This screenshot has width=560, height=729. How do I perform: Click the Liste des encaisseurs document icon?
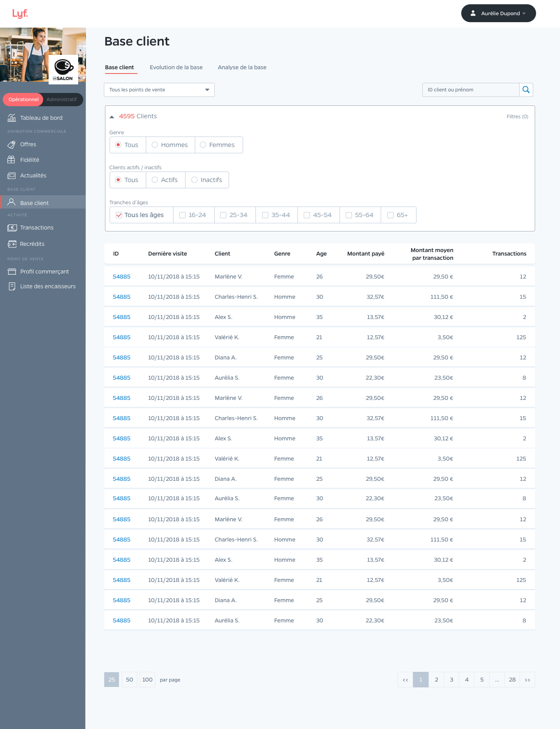coord(12,286)
